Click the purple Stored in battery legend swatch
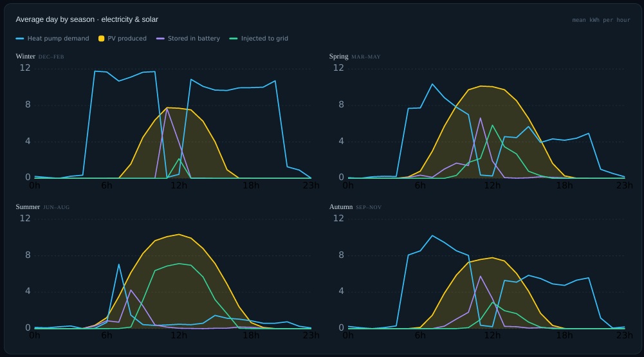This screenshot has width=644, height=357. [x=160, y=39]
